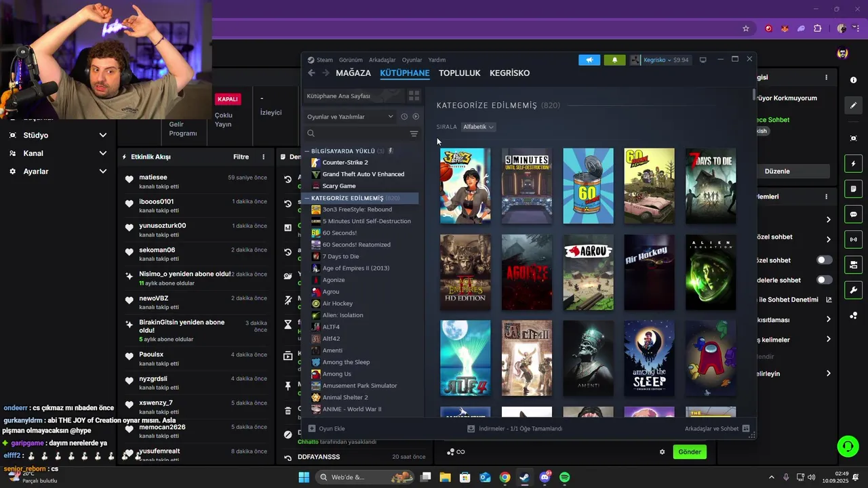Bookmark this page with the star icon
Viewport: 868px width, 488px height.
[746, 28]
